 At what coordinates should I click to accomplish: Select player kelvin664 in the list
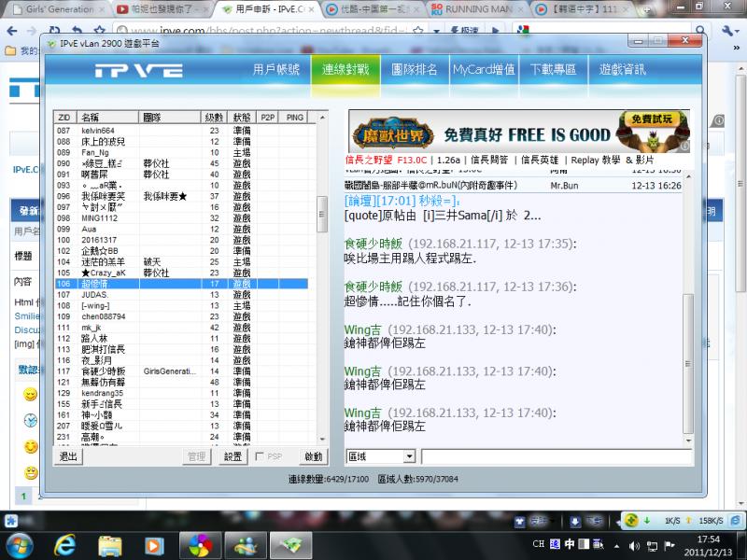point(181,131)
